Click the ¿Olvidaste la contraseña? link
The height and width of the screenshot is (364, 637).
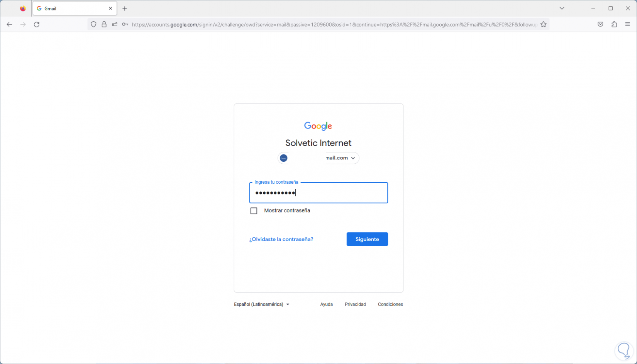click(x=281, y=239)
